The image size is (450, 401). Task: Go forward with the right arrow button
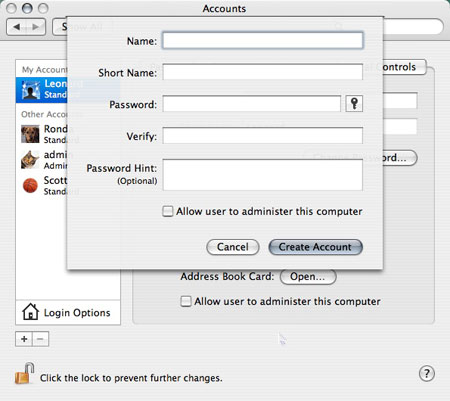36,27
